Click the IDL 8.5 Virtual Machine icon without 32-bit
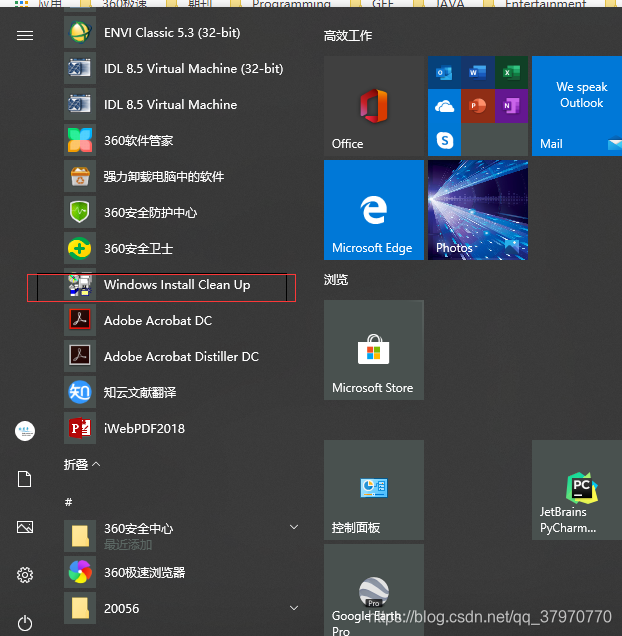 tap(80, 104)
